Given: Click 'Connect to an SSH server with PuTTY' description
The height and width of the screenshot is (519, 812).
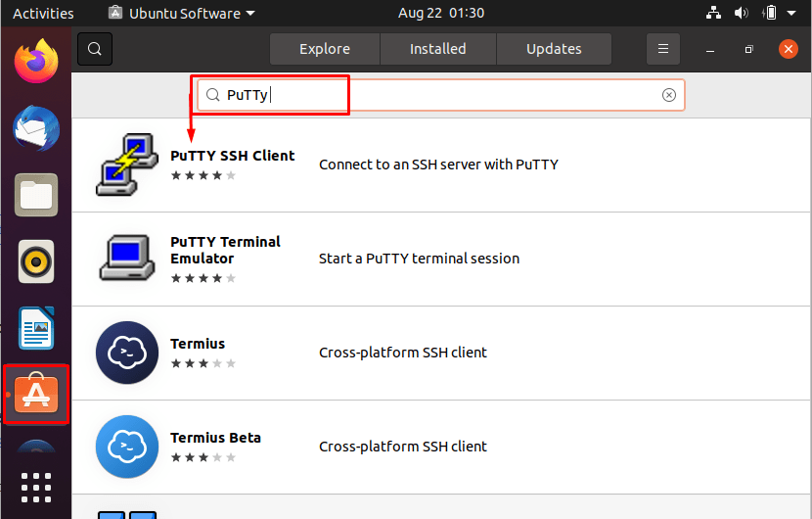Looking at the screenshot, I should [438, 165].
